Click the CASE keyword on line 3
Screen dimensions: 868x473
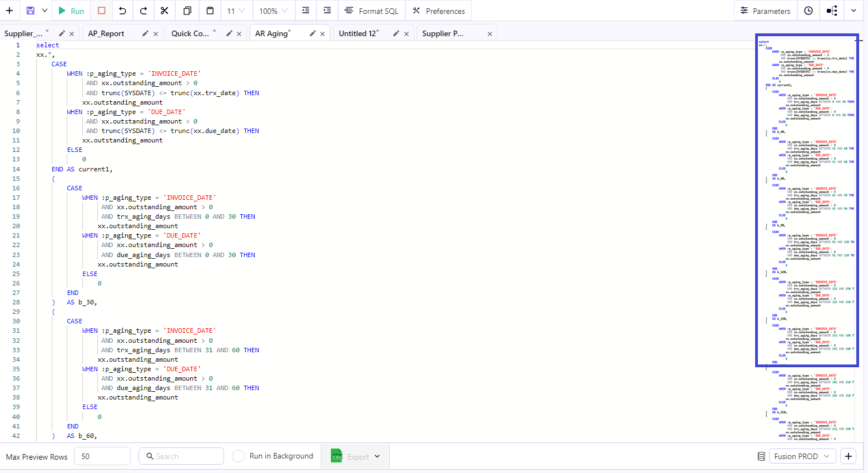59,64
